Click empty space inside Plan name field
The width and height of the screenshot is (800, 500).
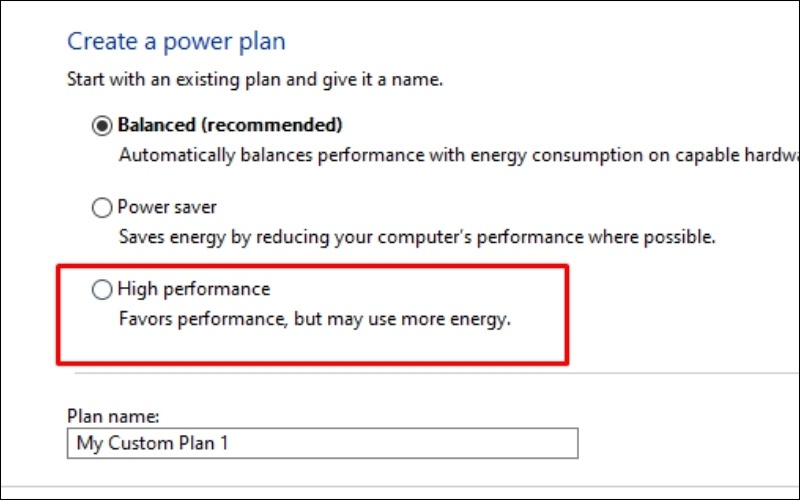tap(400, 443)
